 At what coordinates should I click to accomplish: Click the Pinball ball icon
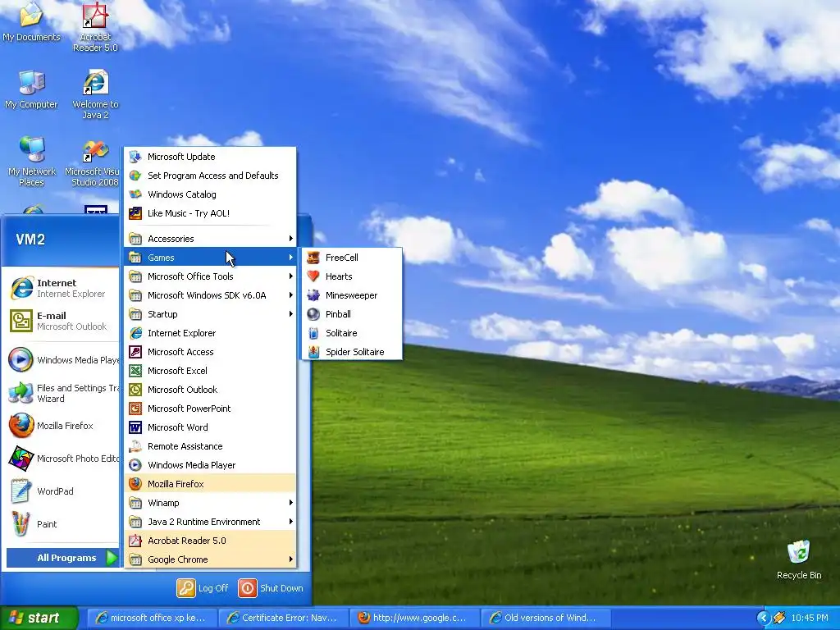313,314
